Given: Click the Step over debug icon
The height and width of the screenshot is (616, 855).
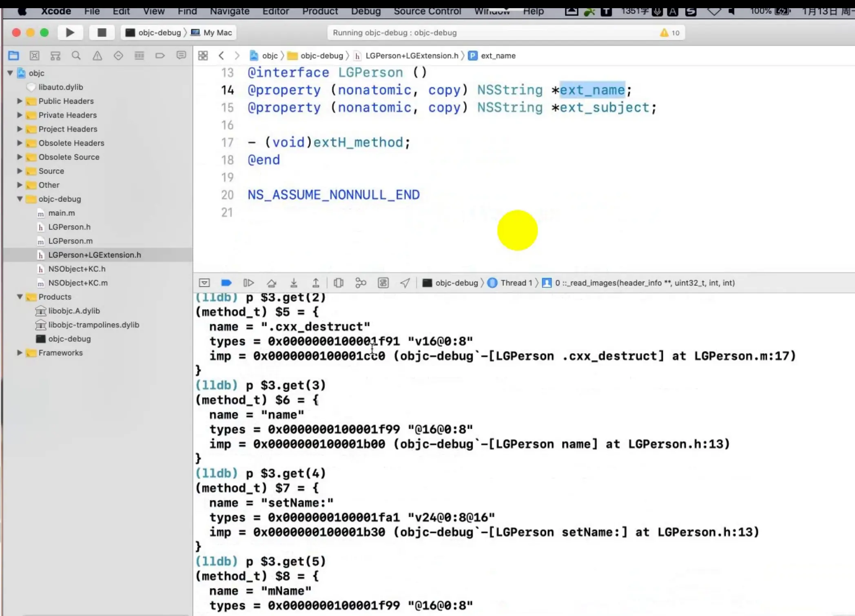Looking at the screenshot, I should click(x=272, y=283).
